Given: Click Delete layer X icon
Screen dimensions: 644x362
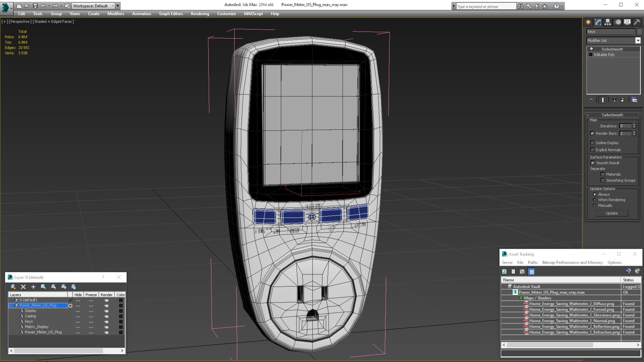Looking at the screenshot, I should (x=23, y=287).
